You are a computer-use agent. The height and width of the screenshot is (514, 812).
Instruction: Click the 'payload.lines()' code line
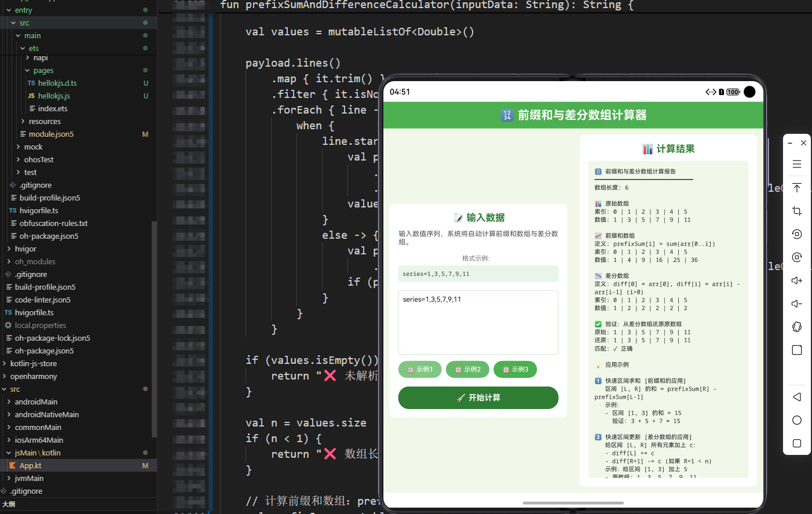coord(293,63)
